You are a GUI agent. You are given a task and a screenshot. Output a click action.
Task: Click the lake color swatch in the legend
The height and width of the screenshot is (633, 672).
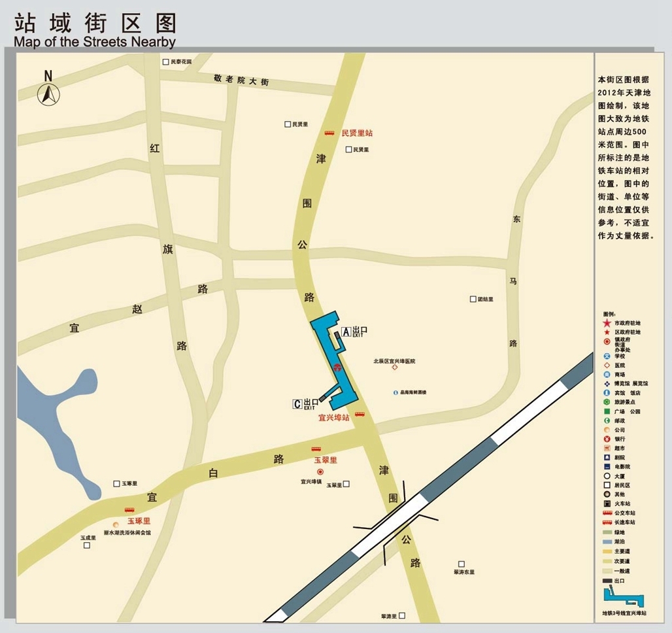point(607,542)
